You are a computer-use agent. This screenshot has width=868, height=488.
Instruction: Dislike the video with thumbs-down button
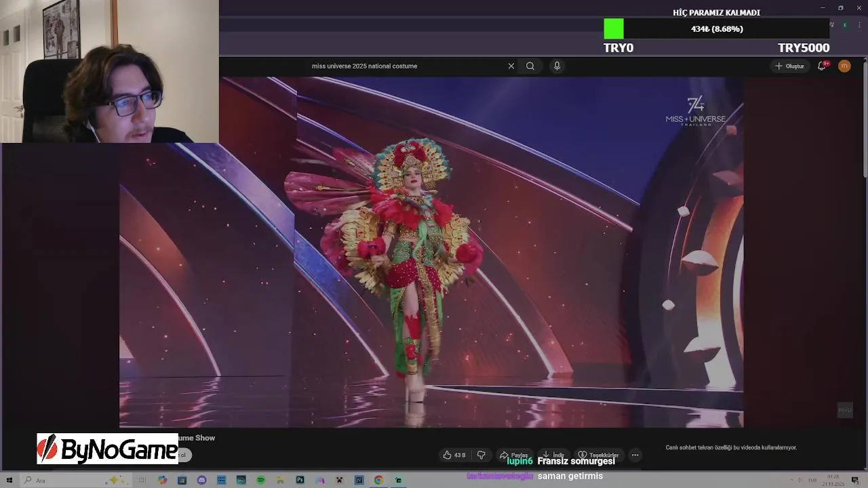click(x=481, y=455)
